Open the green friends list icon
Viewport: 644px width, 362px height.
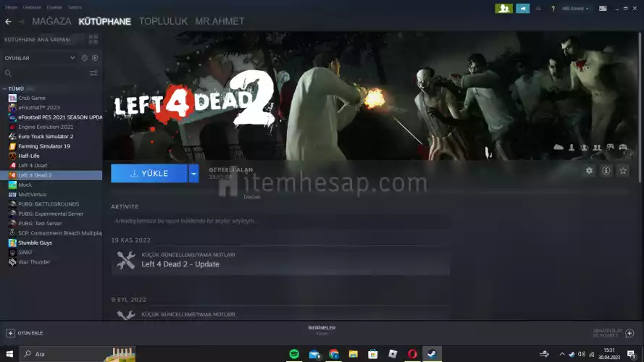(x=503, y=9)
